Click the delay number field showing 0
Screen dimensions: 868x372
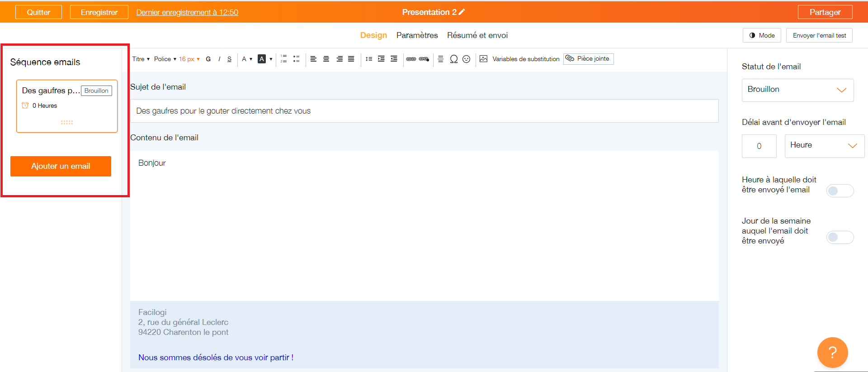click(x=759, y=146)
